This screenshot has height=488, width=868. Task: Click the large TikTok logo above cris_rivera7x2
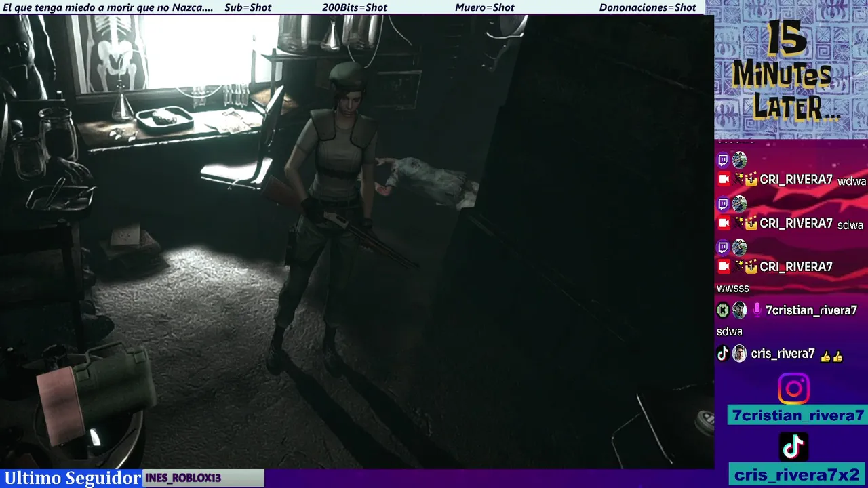793,447
